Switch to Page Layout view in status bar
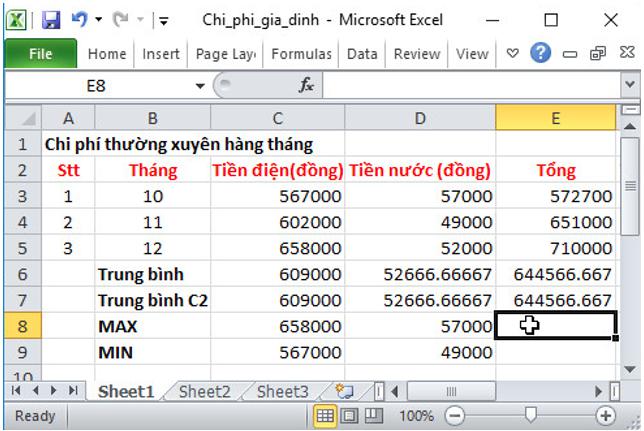644x431 pixels. tap(349, 416)
